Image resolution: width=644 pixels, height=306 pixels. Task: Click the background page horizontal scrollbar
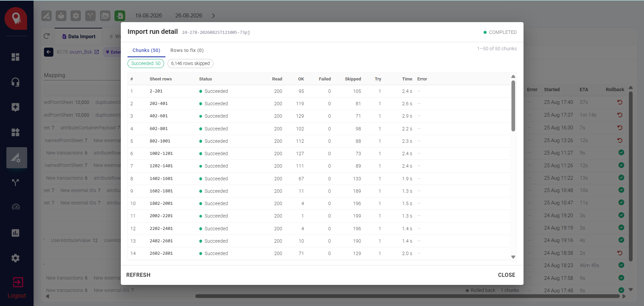[x=407, y=296]
